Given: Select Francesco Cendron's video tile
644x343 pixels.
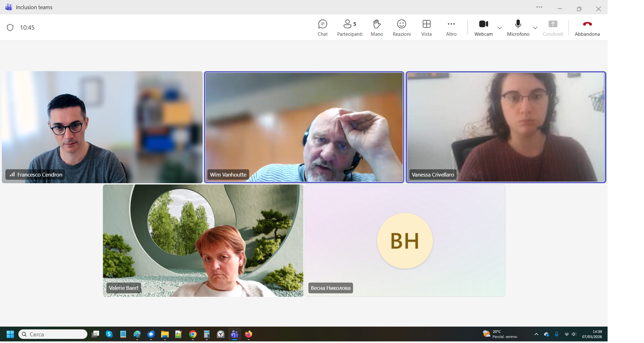Looking at the screenshot, I should pyautogui.click(x=102, y=127).
